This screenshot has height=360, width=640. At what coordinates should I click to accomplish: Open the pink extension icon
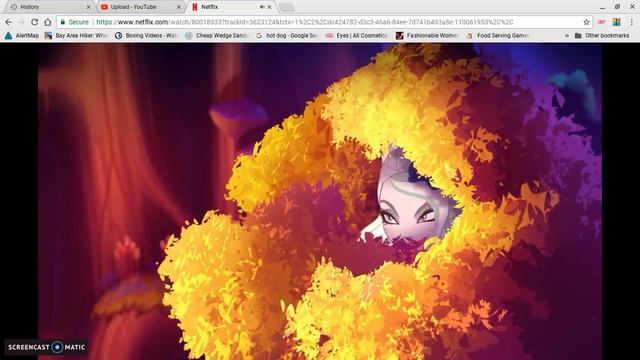(x=601, y=22)
